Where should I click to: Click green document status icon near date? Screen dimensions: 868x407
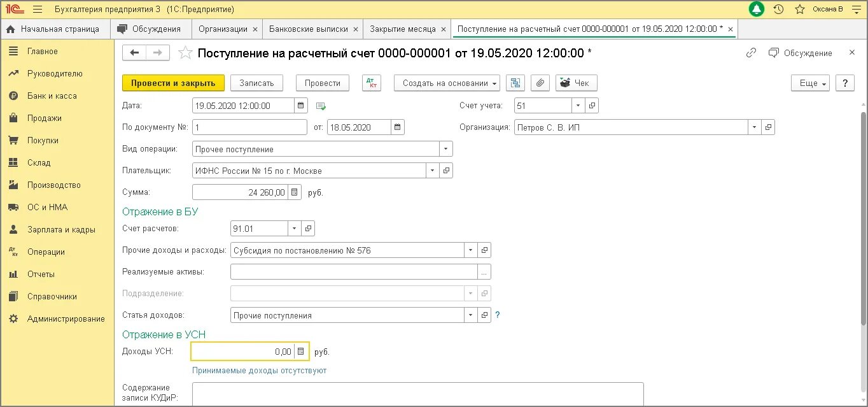pos(321,106)
